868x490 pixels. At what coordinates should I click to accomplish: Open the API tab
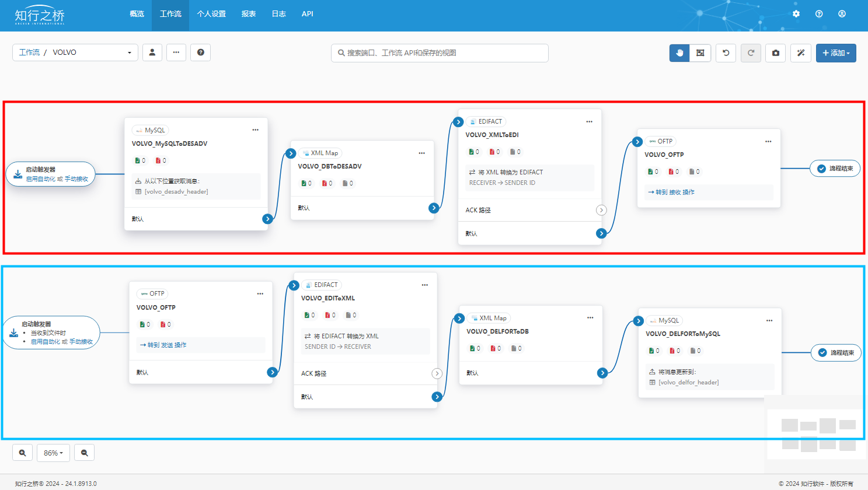(308, 14)
